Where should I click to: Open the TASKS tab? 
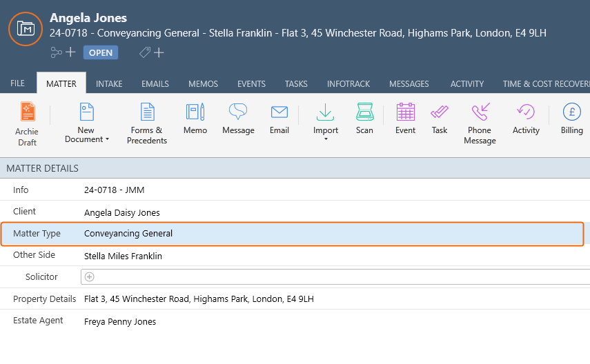click(296, 83)
